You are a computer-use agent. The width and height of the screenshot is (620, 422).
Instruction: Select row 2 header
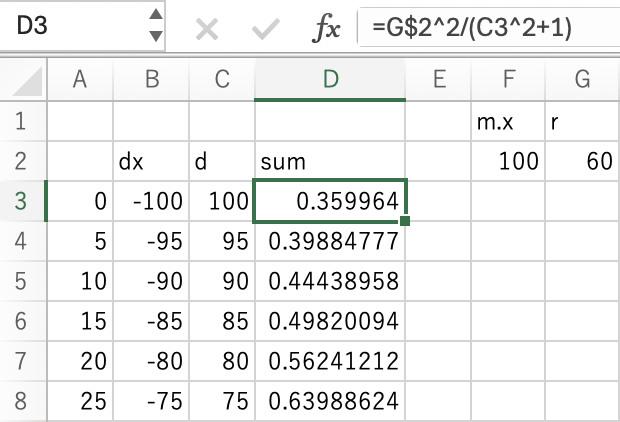click(x=23, y=161)
